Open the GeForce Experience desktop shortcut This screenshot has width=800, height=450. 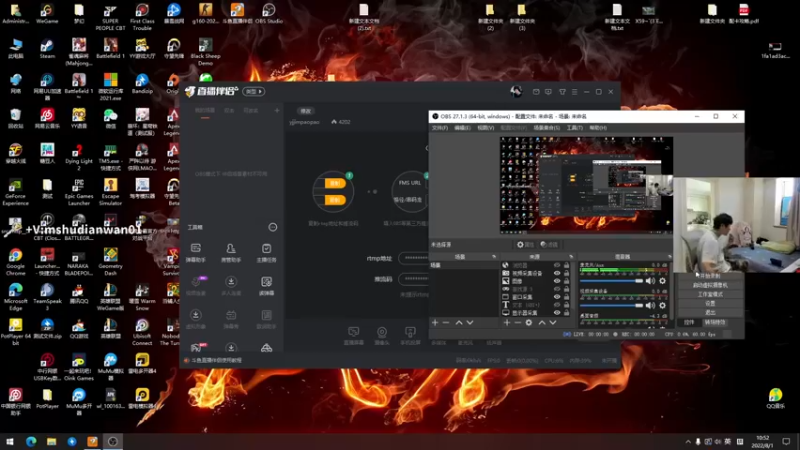15,192
